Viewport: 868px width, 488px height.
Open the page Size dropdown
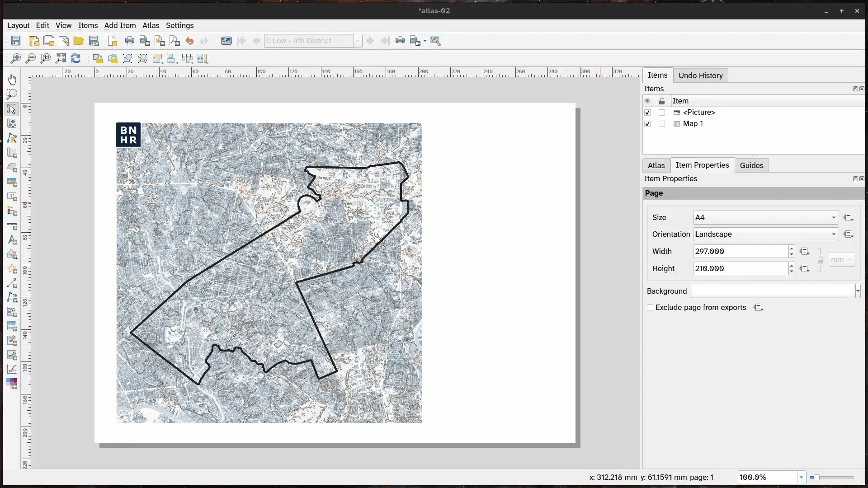(833, 217)
